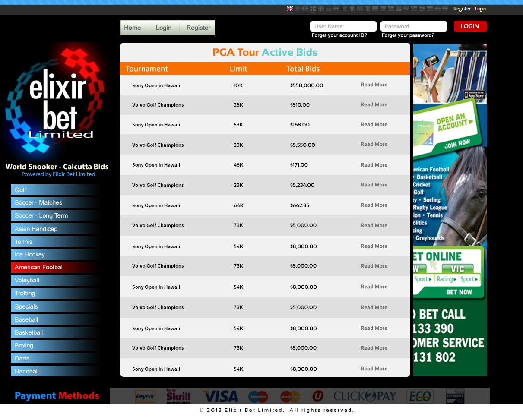Click the red LOGIN button
The height and width of the screenshot is (420, 523).
pos(470,26)
